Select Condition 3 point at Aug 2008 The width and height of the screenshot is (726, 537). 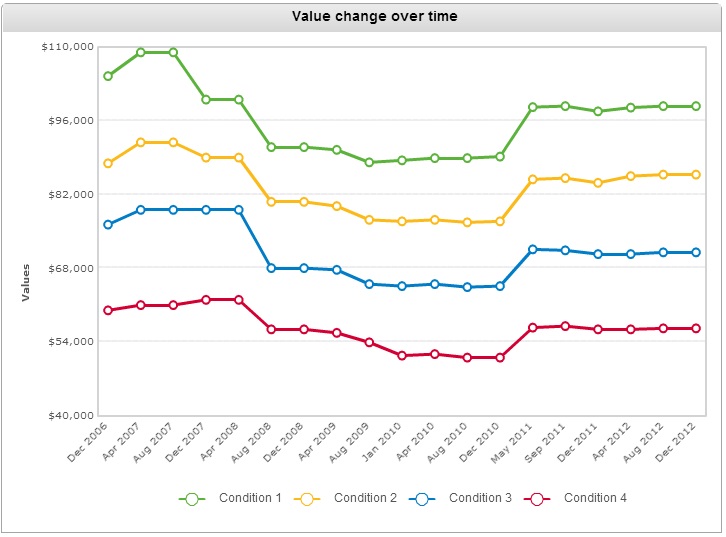(271, 268)
